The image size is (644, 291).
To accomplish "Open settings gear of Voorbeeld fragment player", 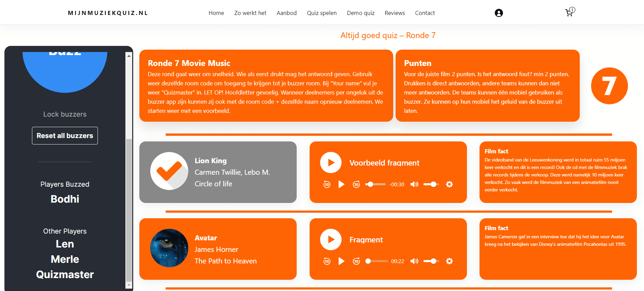I will pos(449,184).
